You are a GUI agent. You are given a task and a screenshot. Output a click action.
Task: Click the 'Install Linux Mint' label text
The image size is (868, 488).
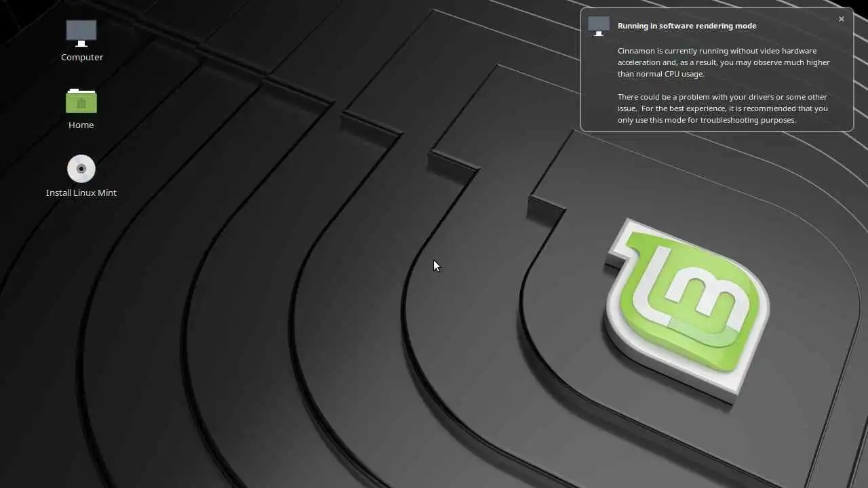coord(81,192)
